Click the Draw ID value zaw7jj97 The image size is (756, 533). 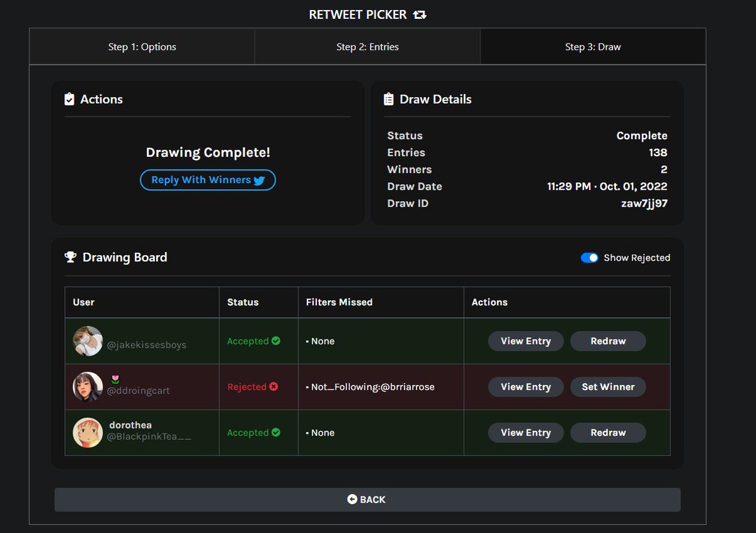click(x=644, y=203)
